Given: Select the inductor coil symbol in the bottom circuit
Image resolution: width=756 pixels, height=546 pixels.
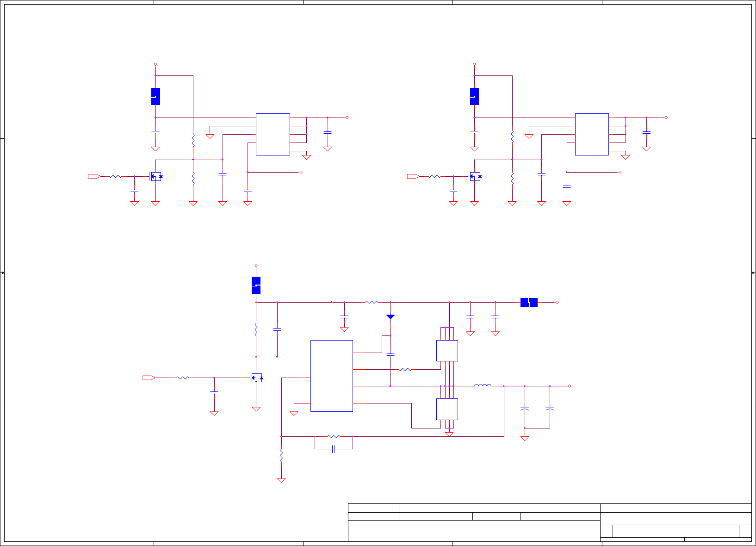Looking at the screenshot, I should tap(483, 385).
